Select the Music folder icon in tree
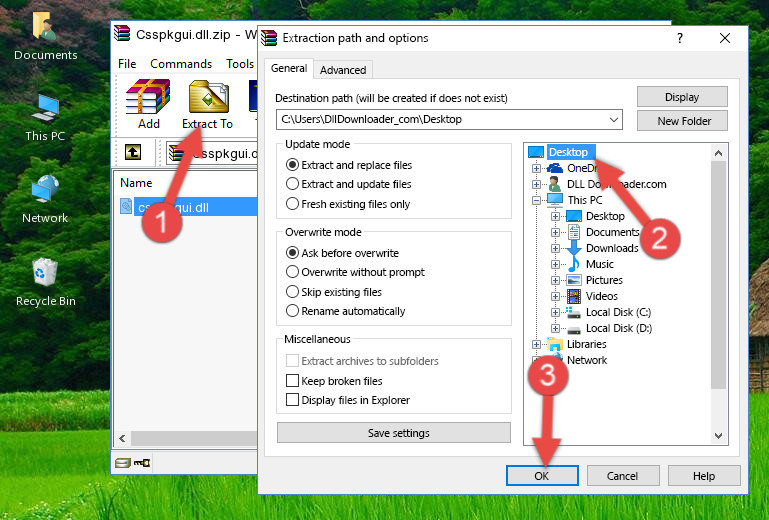Screen dimensions: 769x520 [x=573, y=264]
